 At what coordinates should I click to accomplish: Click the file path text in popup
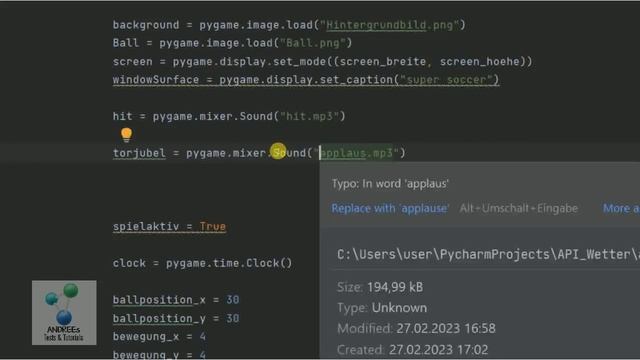pyautogui.click(x=488, y=254)
